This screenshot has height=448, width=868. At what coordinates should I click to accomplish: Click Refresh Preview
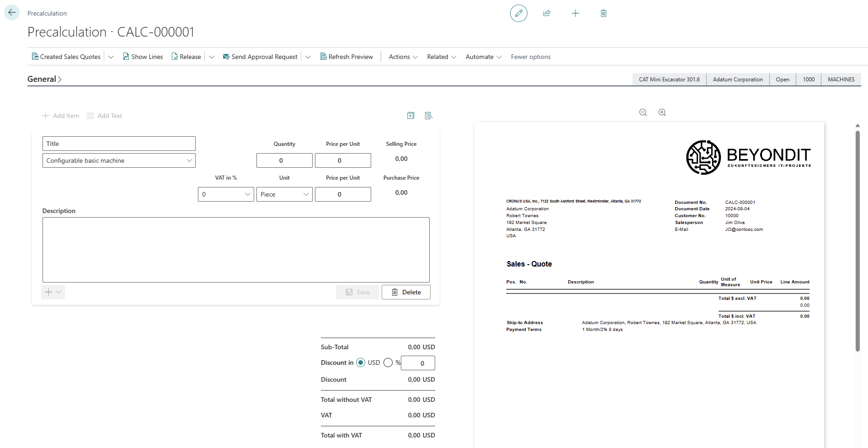click(x=346, y=57)
